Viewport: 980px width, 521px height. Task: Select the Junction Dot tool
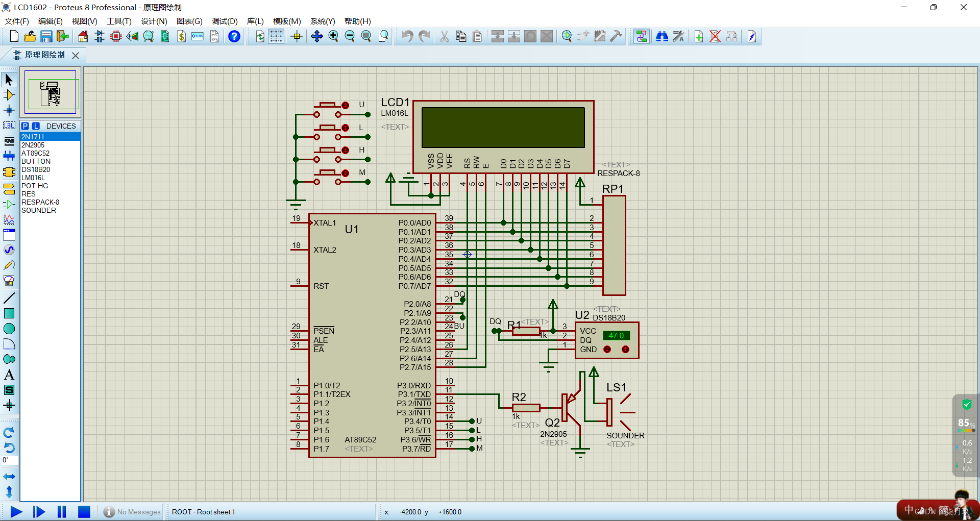click(x=9, y=110)
